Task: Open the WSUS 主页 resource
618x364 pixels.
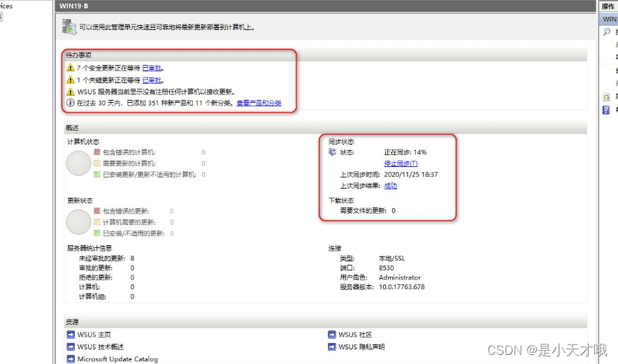Action: tap(94, 335)
